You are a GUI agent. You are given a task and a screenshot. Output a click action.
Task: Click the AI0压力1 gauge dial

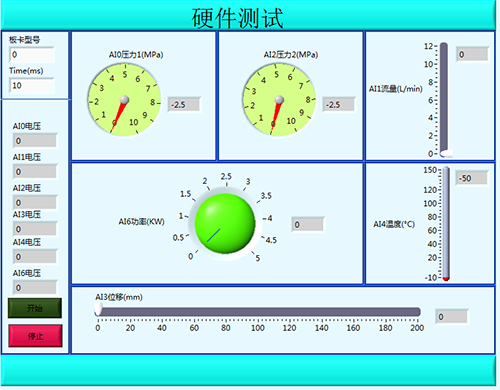tap(124, 100)
